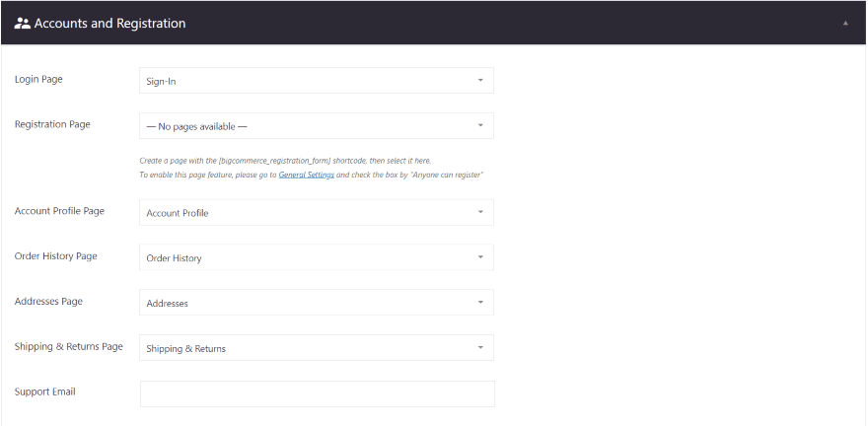Image resolution: width=868 pixels, height=426 pixels.
Task: Follow the General Settings link
Action: coord(306,175)
